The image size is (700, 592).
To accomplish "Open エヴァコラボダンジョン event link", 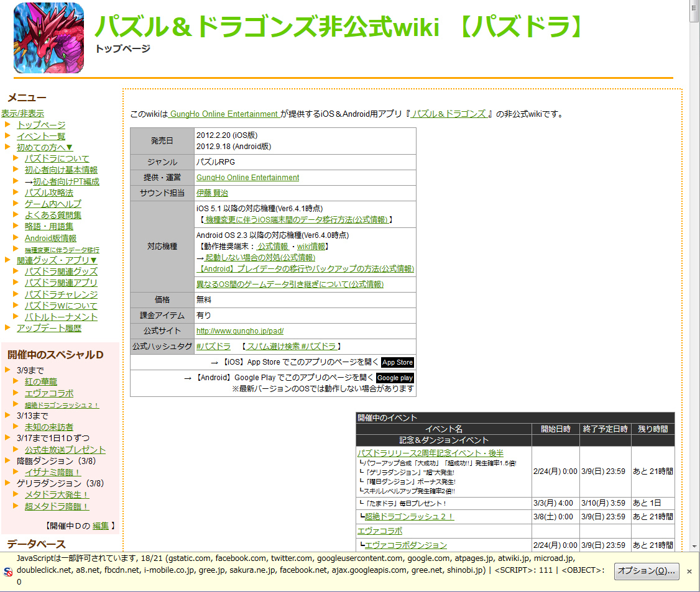I will [x=406, y=545].
